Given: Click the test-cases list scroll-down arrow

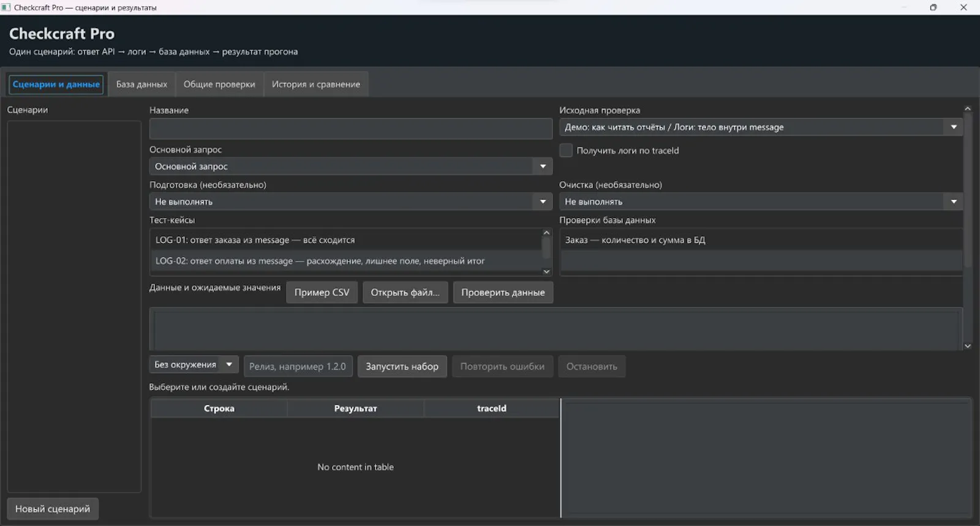Looking at the screenshot, I should point(547,271).
